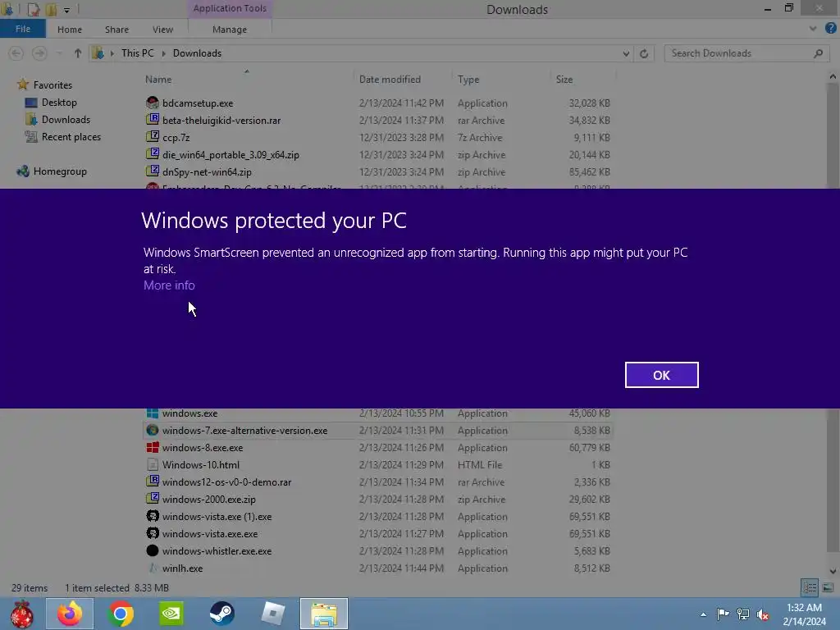Sort by the Type column header
Viewport: 840px width, 630px height.
pos(468,80)
